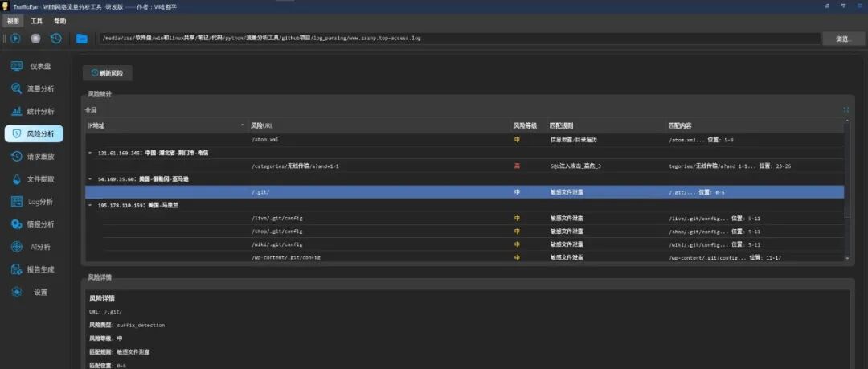The image size is (868, 369).
Task: Open the AI分析 page
Action: tap(34, 247)
